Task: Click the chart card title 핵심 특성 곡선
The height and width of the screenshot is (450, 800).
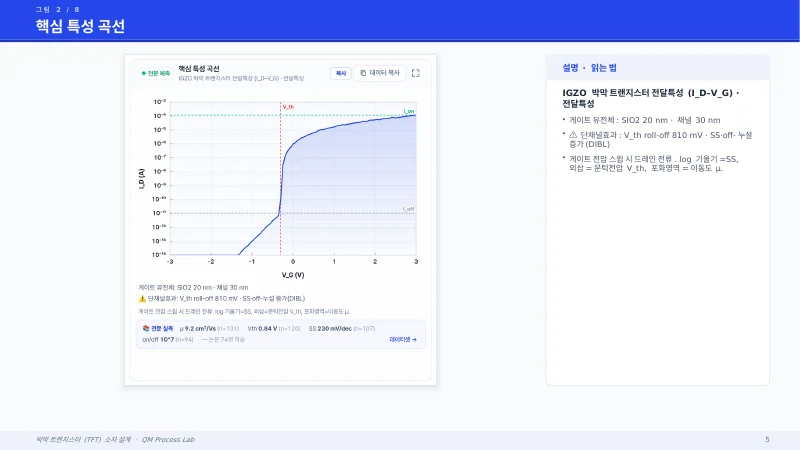Action: 199,68
